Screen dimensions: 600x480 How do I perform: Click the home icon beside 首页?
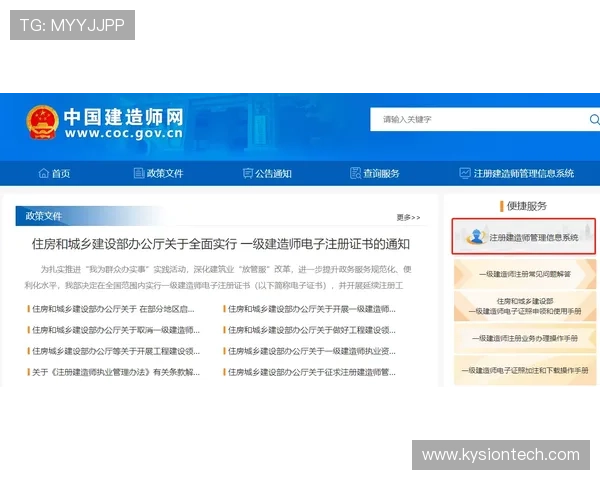(44, 173)
